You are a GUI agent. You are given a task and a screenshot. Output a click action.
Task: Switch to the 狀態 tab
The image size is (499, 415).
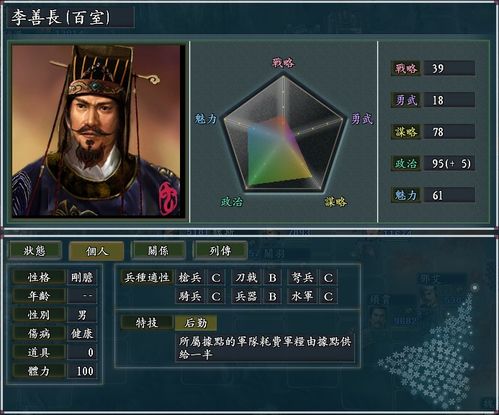coord(35,251)
